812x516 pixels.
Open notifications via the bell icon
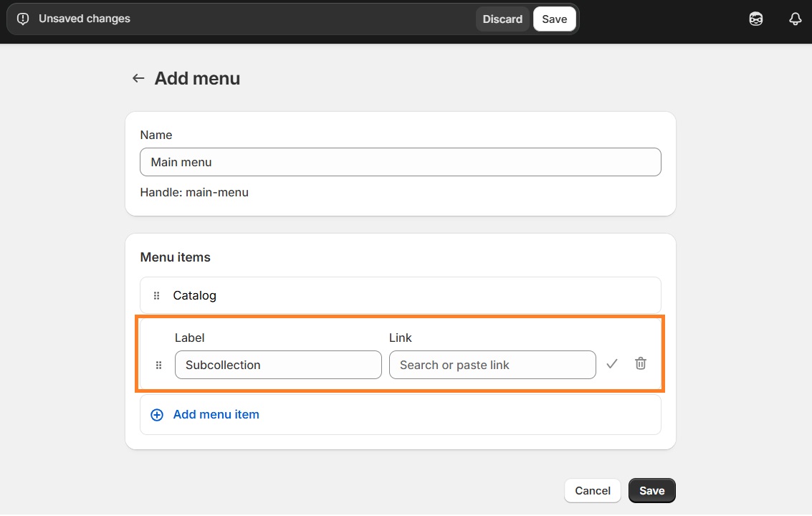[x=795, y=19]
